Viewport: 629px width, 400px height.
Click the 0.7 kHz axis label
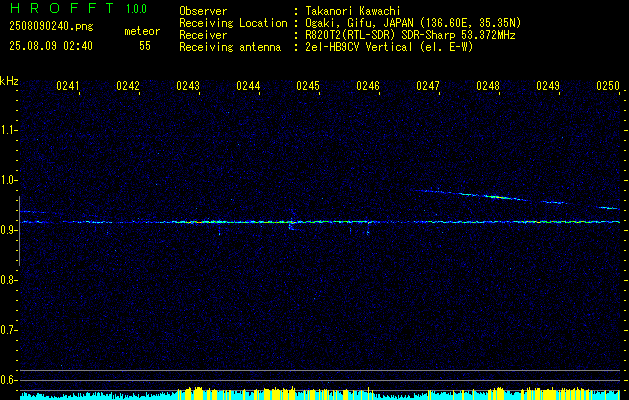pos(8,330)
